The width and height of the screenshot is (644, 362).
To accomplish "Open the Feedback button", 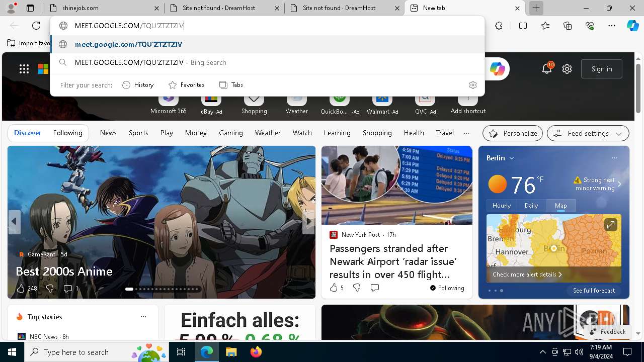I will pos(607,332).
